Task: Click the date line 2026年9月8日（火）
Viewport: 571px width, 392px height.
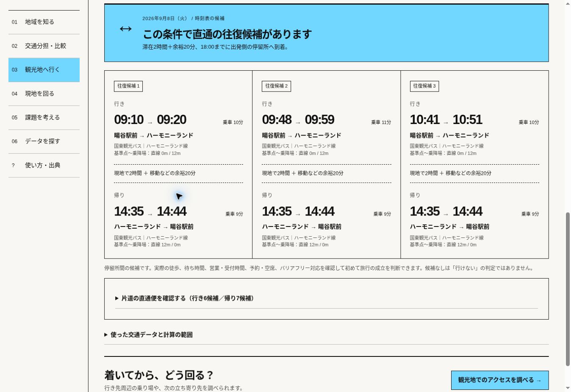Action: click(165, 19)
